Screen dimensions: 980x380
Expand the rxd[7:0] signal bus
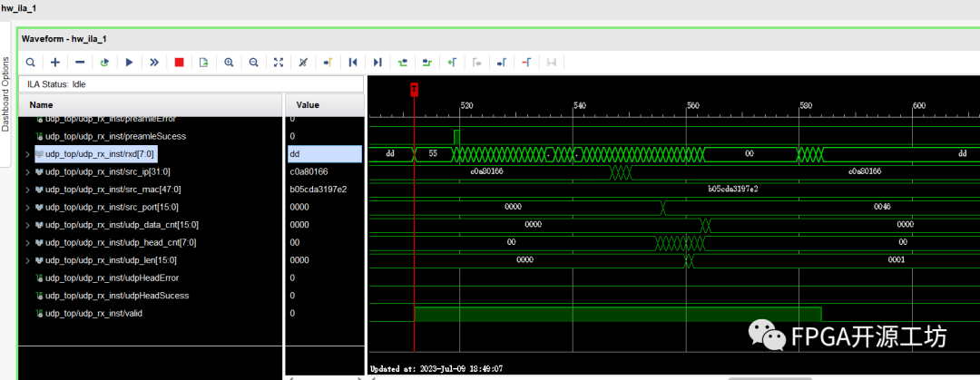pos(26,154)
